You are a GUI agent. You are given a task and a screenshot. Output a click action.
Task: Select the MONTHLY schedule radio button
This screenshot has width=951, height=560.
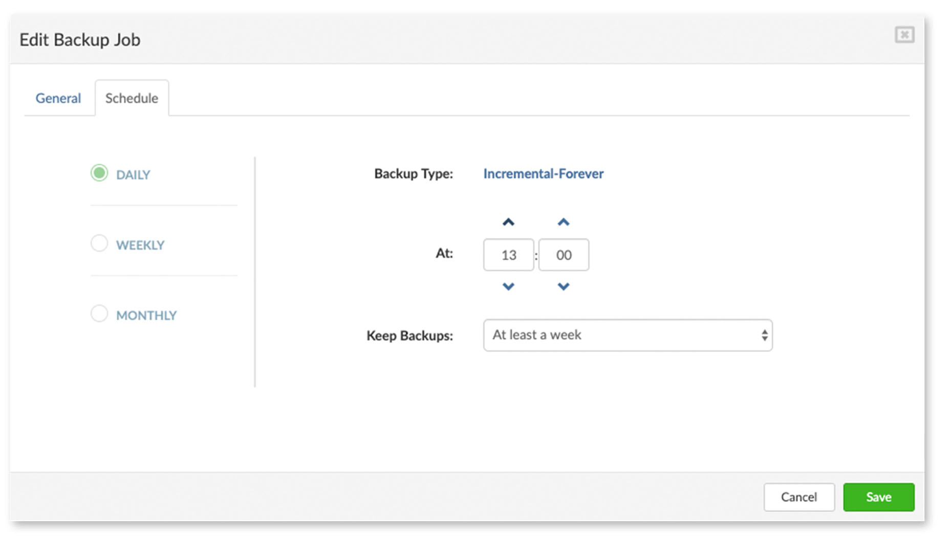pyautogui.click(x=99, y=313)
